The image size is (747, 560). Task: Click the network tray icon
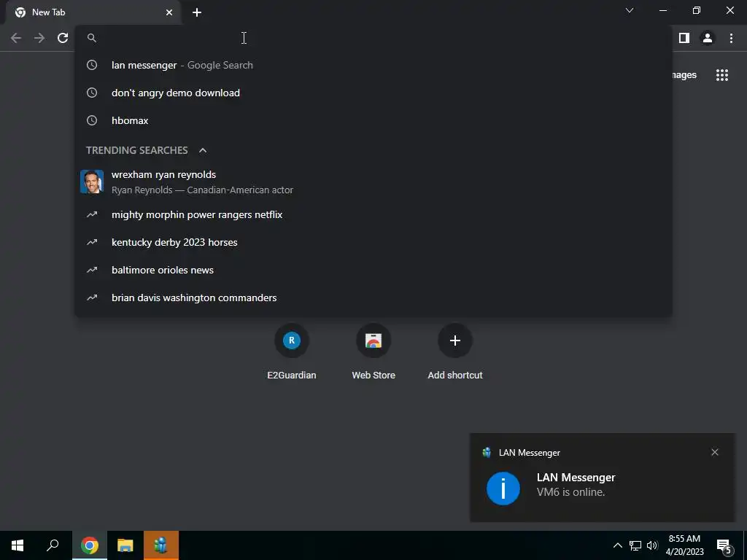[x=635, y=545]
